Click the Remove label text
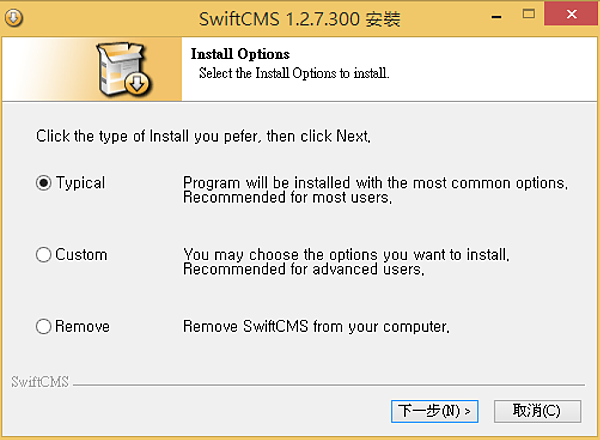Image resolution: width=600 pixels, height=440 pixels. 82,326
